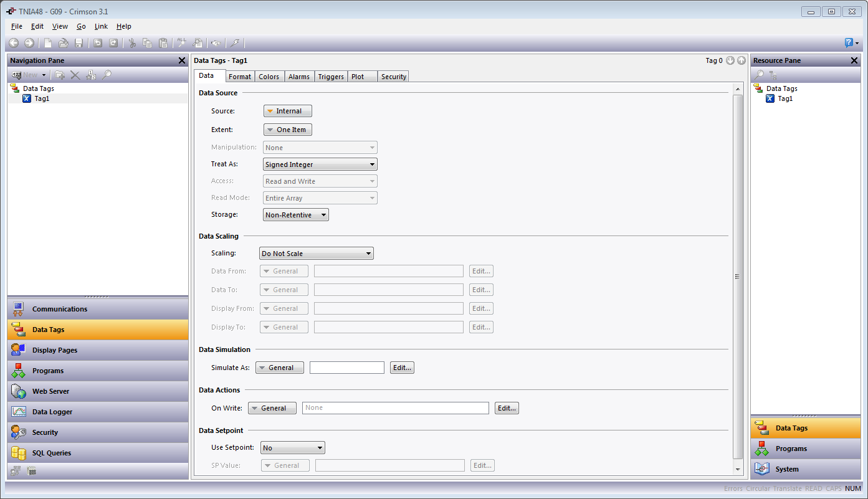Image resolution: width=868 pixels, height=499 pixels.
Task: Click the sort order icon in Navigation Pane
Action: [91, 75]
